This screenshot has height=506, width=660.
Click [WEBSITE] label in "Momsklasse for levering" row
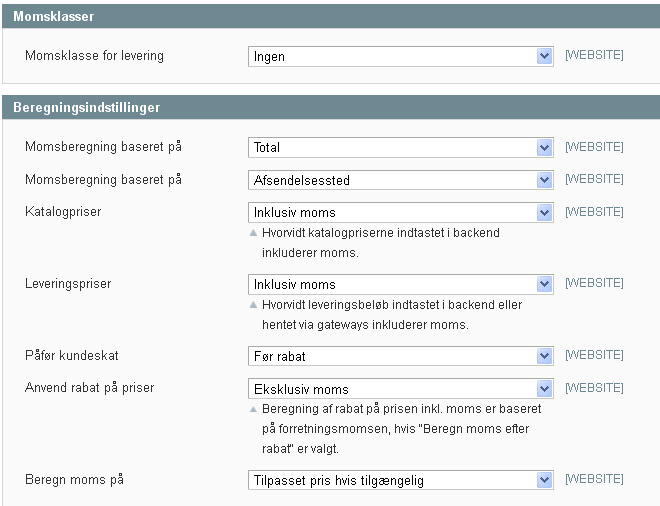594,55
